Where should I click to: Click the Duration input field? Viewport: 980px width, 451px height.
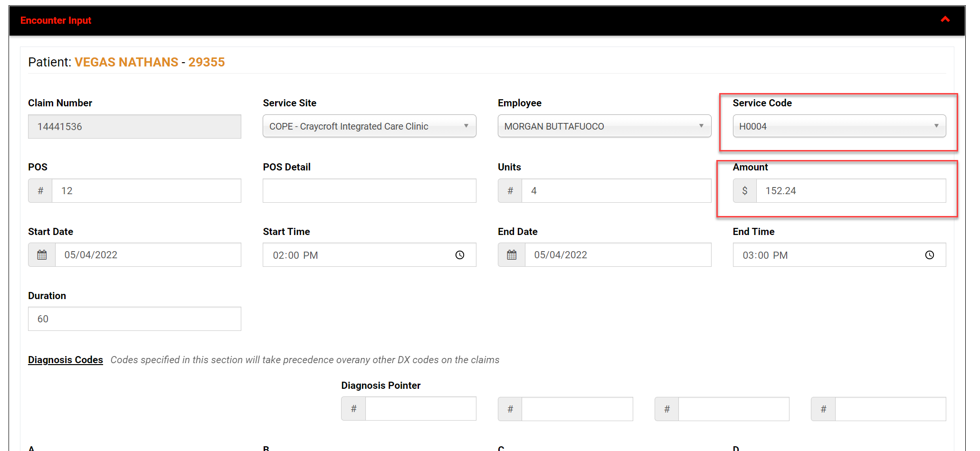134,319
